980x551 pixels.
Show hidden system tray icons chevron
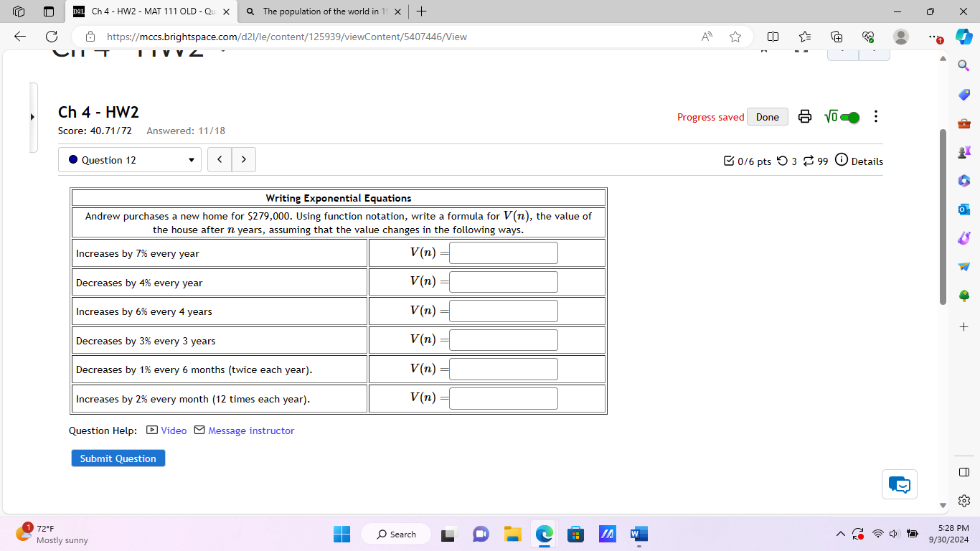tap(840, 534)
